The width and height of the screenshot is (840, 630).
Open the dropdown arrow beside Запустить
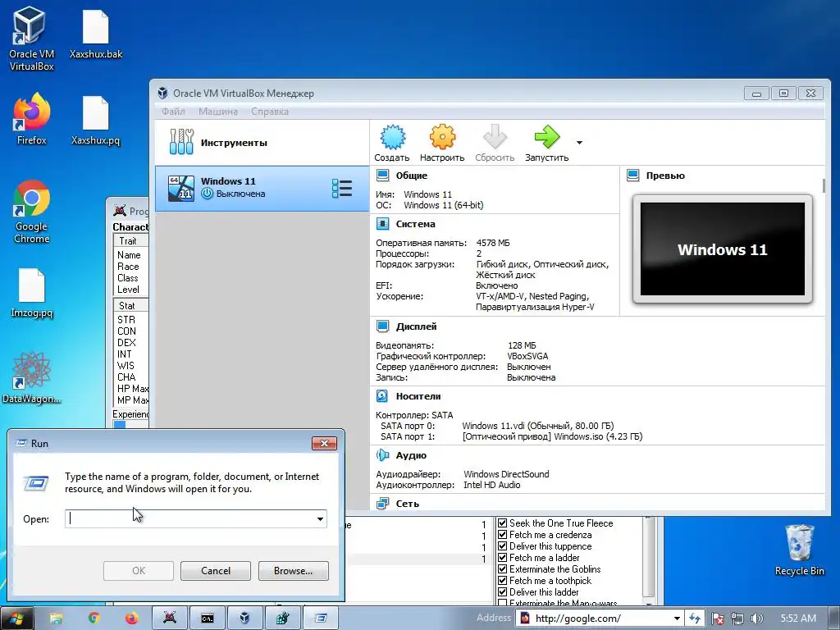[x=579, y=143]
